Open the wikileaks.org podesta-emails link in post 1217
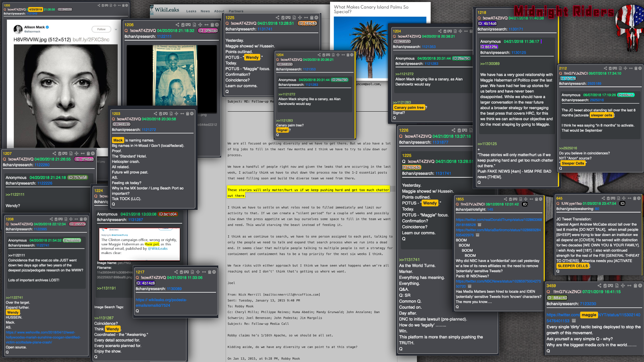 [161, 302]
